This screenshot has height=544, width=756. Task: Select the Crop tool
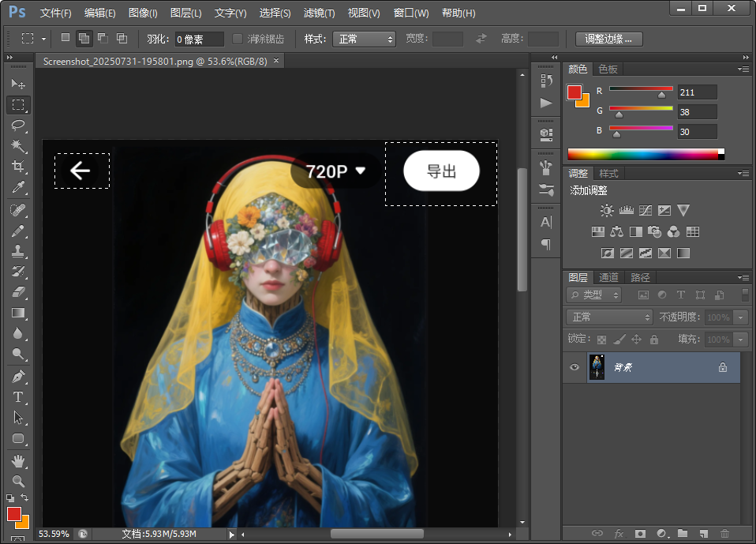(x=17, y=167)
